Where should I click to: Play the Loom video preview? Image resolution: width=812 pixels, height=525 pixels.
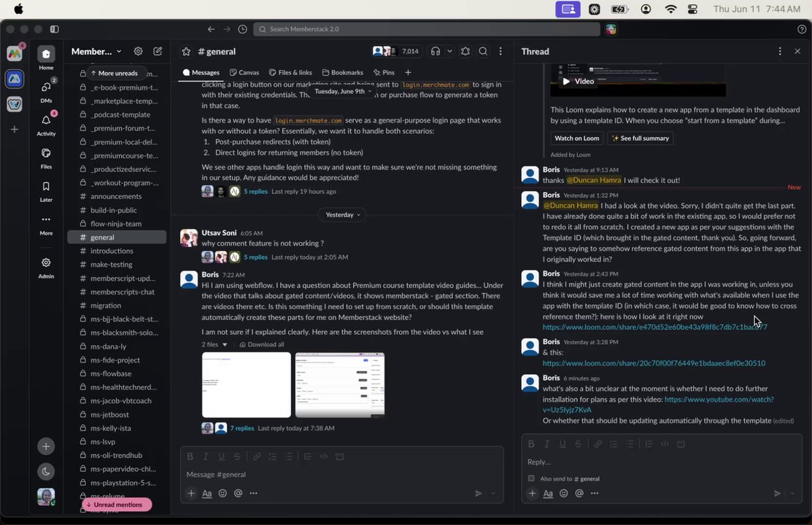click(x=578, y=81)
